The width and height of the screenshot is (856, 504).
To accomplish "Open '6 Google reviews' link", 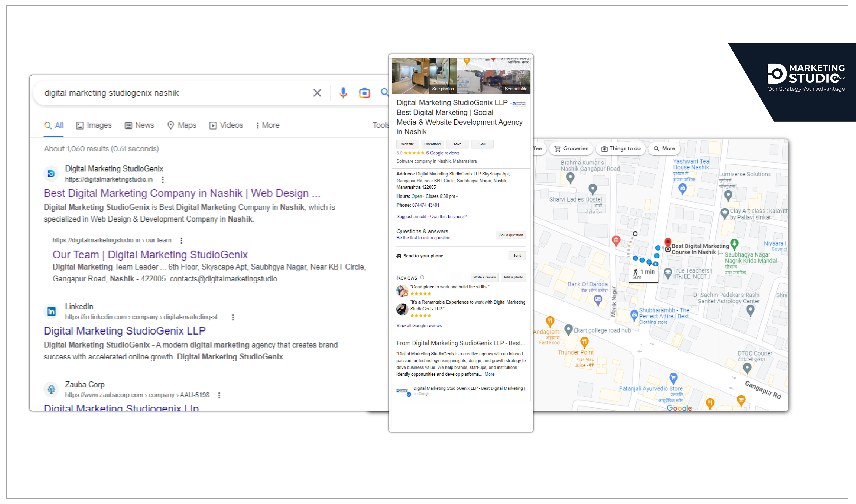I will click(443, 153).
